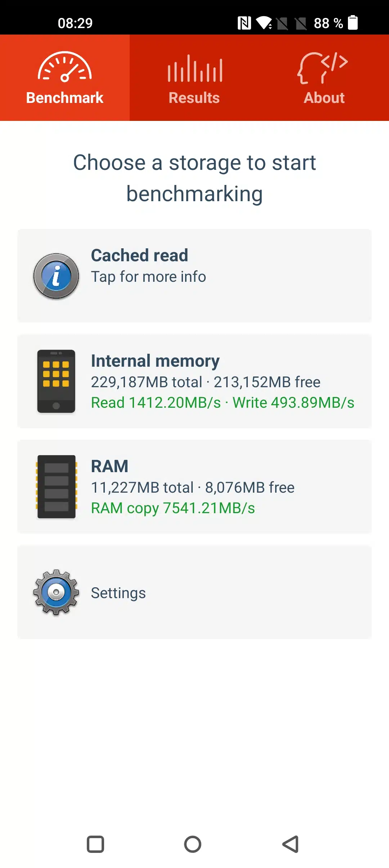The height and width of the screenshot is (868, 389).
Task: Tap 'Tap for more info' text
Action: 148,277
